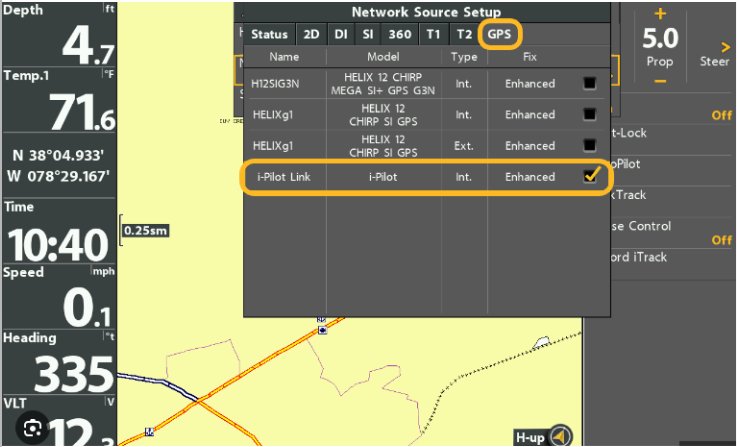Image resolution: width=737 pixels, height=447 pixels.
Task: Click the Type column header
Action: click(464, 56)
